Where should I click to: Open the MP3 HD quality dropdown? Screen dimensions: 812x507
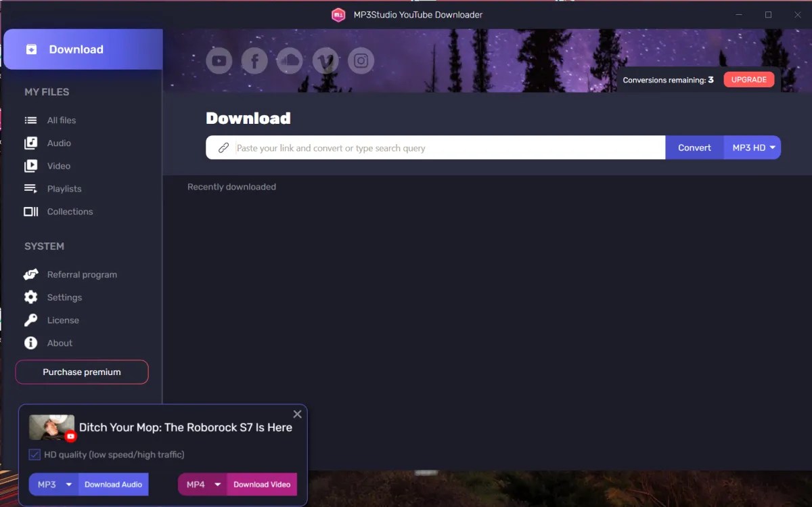752,147
